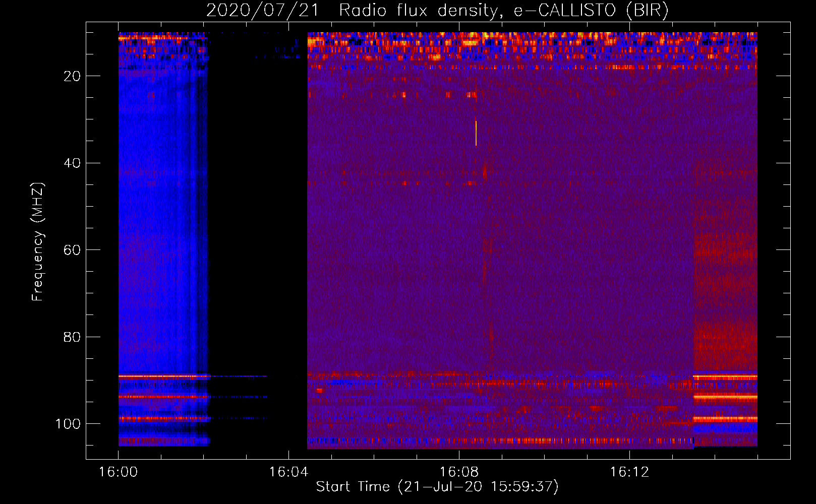Click the 16:04 time tick label
This screenshot has width=816, height=504.
288,472
